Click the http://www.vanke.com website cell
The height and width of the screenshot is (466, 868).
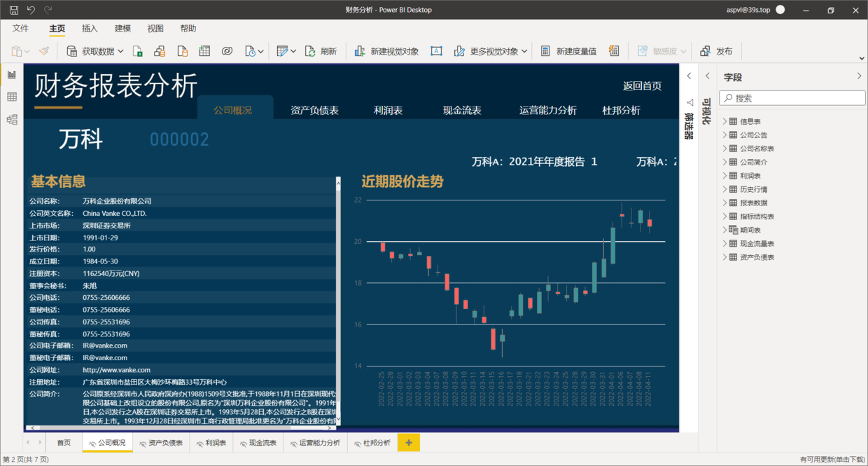tap(116, 370)
